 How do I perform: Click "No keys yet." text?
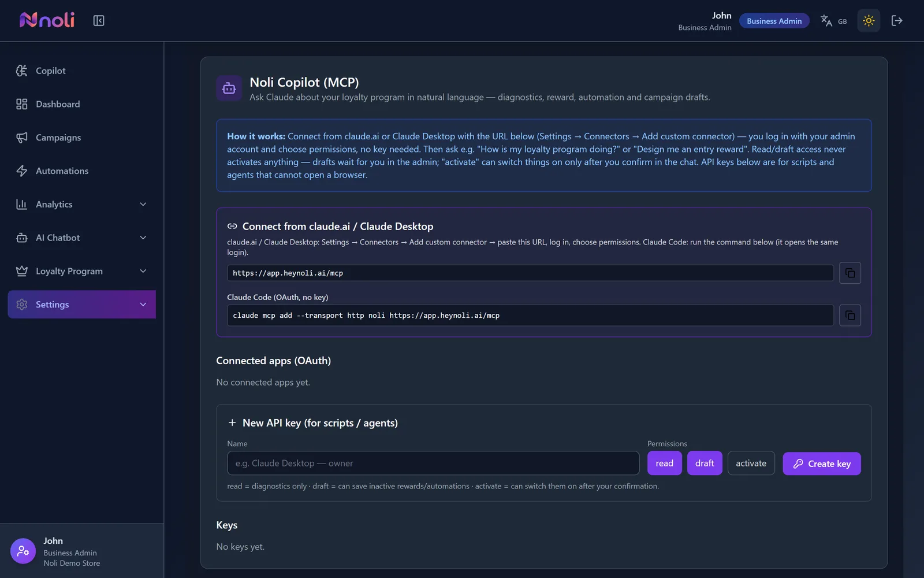[240, 547]
